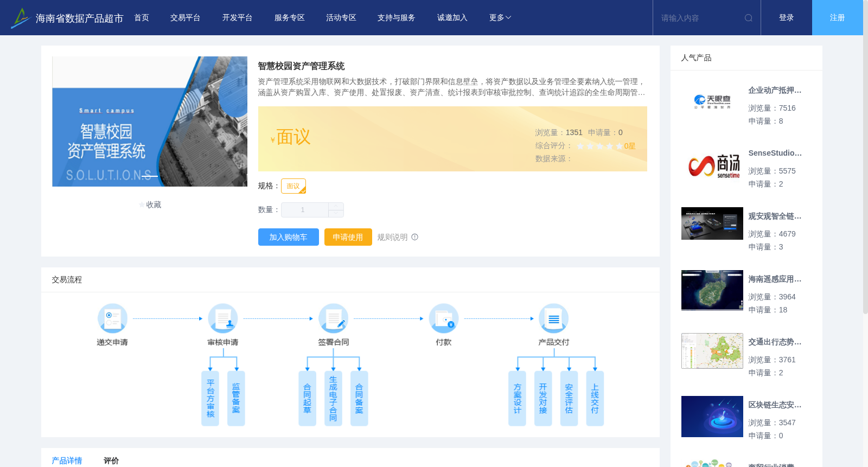Click the 方案设计 sub-step box
The width and height of the screenshot is (868, 467).
tap(517, 399)
